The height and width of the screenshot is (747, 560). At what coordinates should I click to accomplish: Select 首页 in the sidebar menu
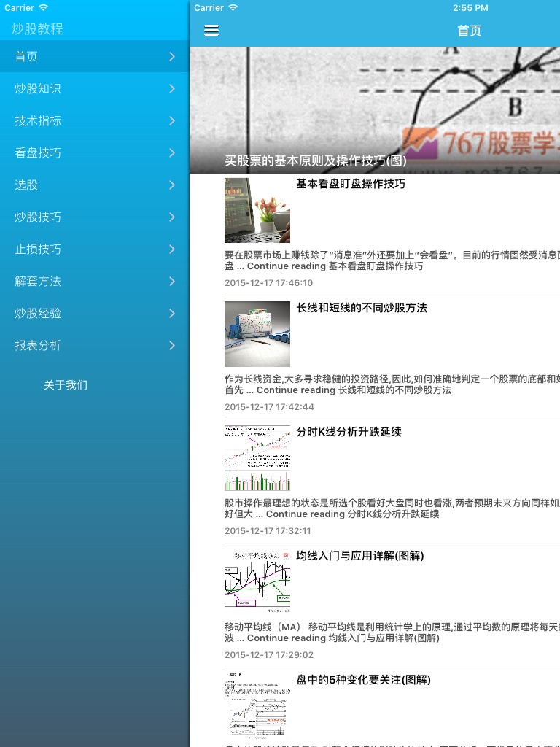point(94,56)
